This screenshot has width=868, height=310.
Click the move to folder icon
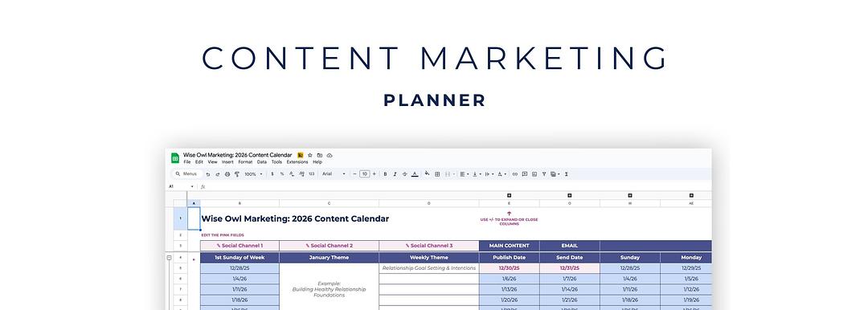pos(319,156)
